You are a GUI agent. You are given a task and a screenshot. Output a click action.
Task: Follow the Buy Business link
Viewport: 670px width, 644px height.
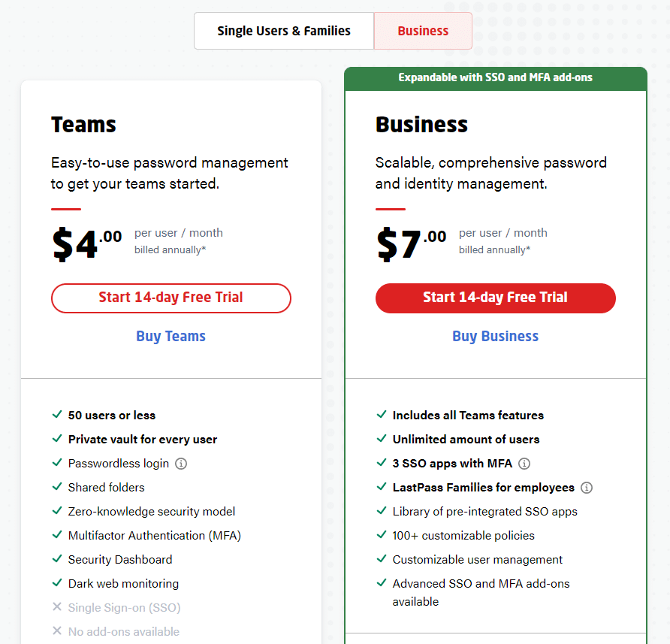(495, 336)
